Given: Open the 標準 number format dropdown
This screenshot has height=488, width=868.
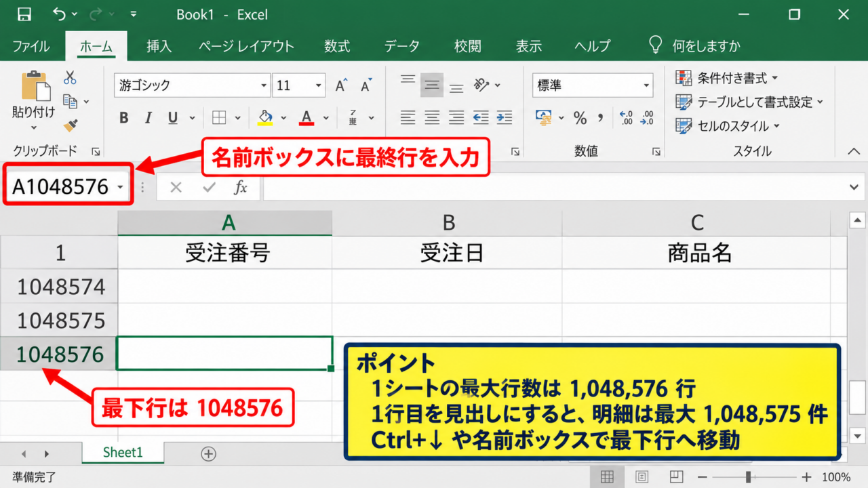Looking at the screenshot, I should pos(646,85).
